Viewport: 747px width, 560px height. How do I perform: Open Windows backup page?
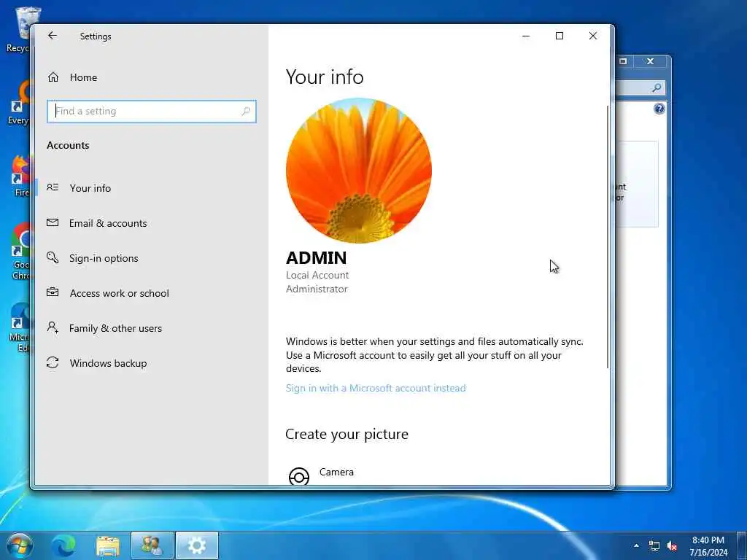[x=108, y=363]
